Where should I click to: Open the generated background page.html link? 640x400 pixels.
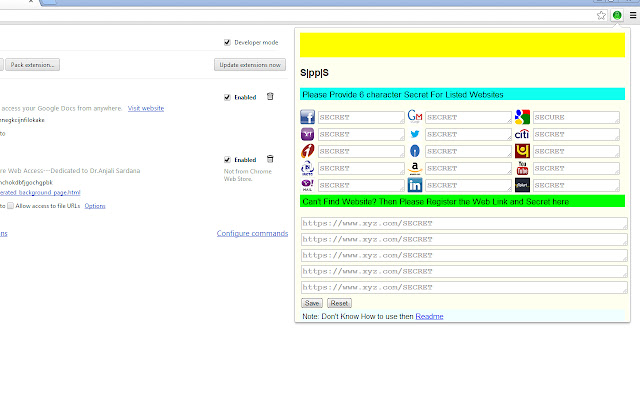tap(40, 192)
